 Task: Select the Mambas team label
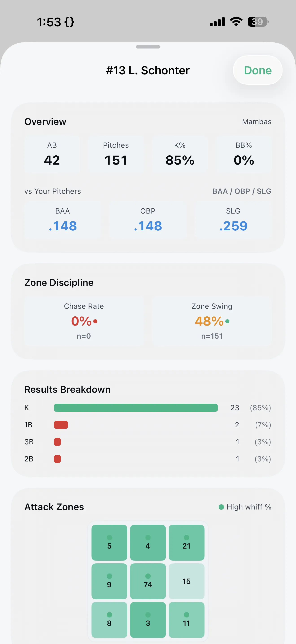pos(257,122)
